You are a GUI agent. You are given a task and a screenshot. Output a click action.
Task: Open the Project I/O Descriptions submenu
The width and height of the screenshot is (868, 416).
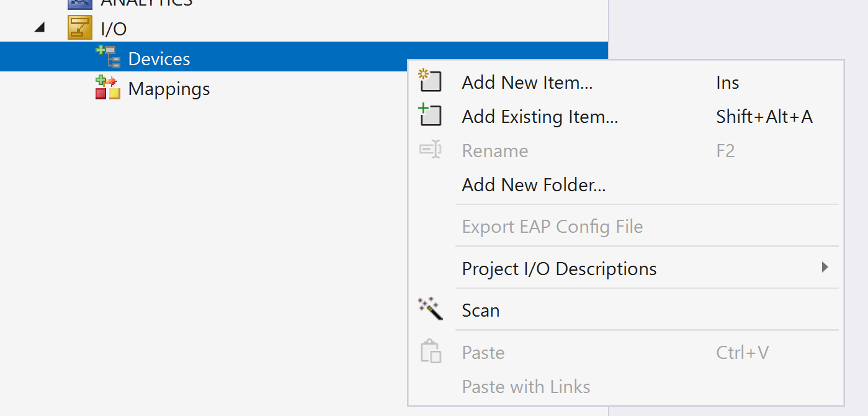coord(558,269)
